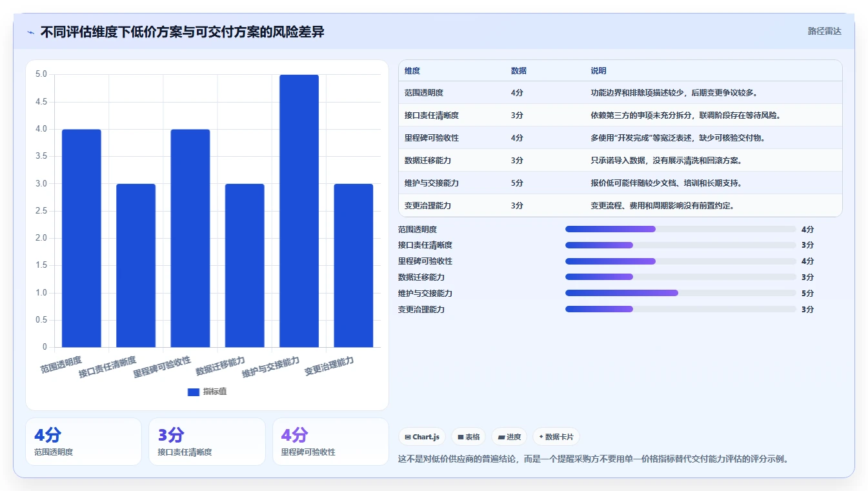868x491 pixels.
Task: Click the 表格 tag
Action: tap(469, 437)
